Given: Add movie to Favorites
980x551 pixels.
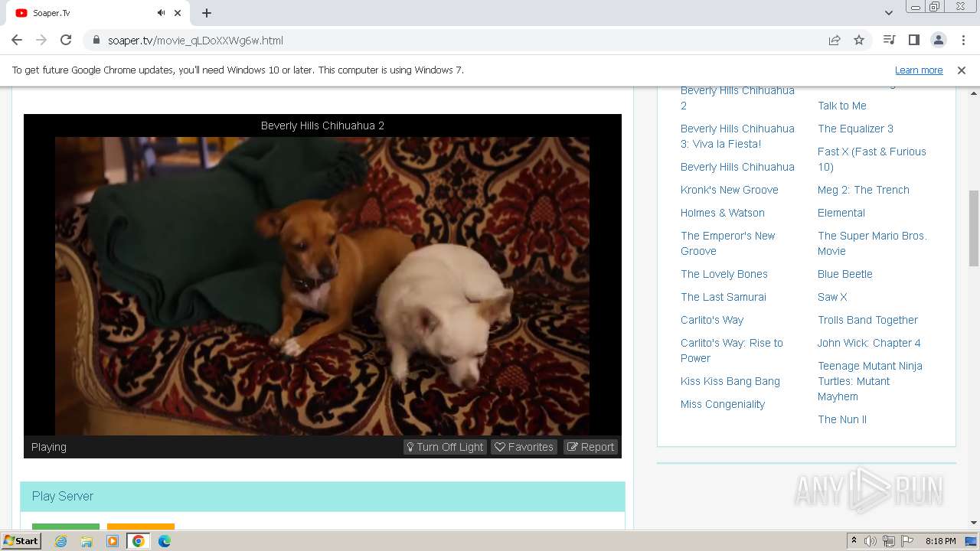Looking at the screenshot, I should click(x=524, y=447).
